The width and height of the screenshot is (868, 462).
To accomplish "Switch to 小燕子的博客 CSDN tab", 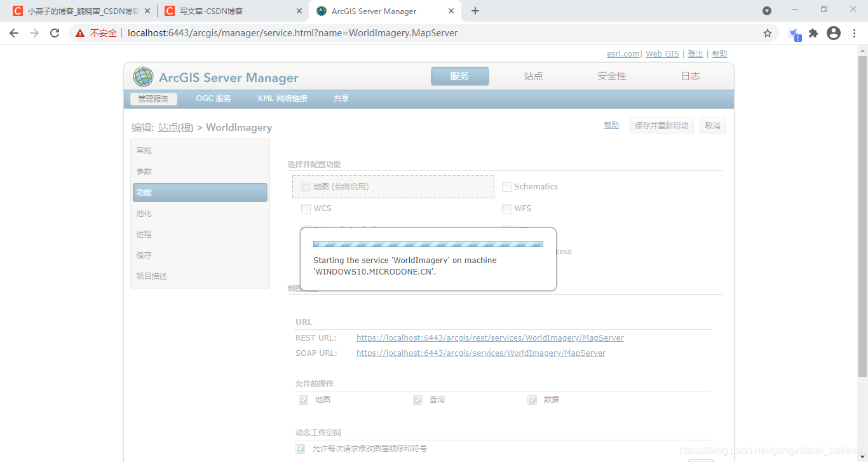I will (x=81, y=11).
